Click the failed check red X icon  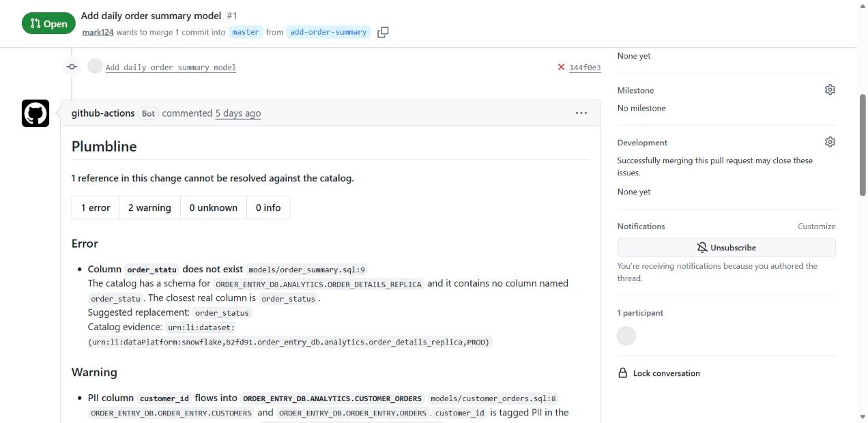point(561,67)
